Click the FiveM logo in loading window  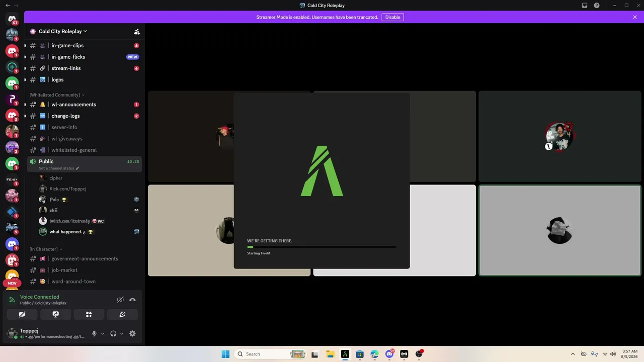tap(322, 171)
